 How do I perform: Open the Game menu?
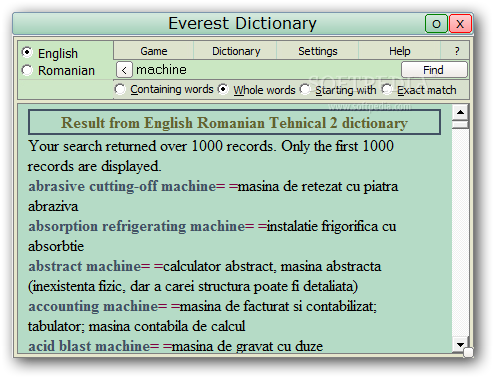(154, 51)
